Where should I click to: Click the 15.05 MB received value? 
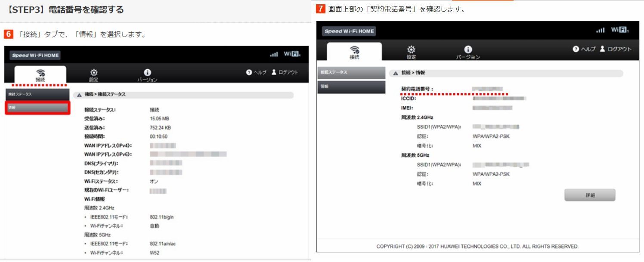pos(159,119)
